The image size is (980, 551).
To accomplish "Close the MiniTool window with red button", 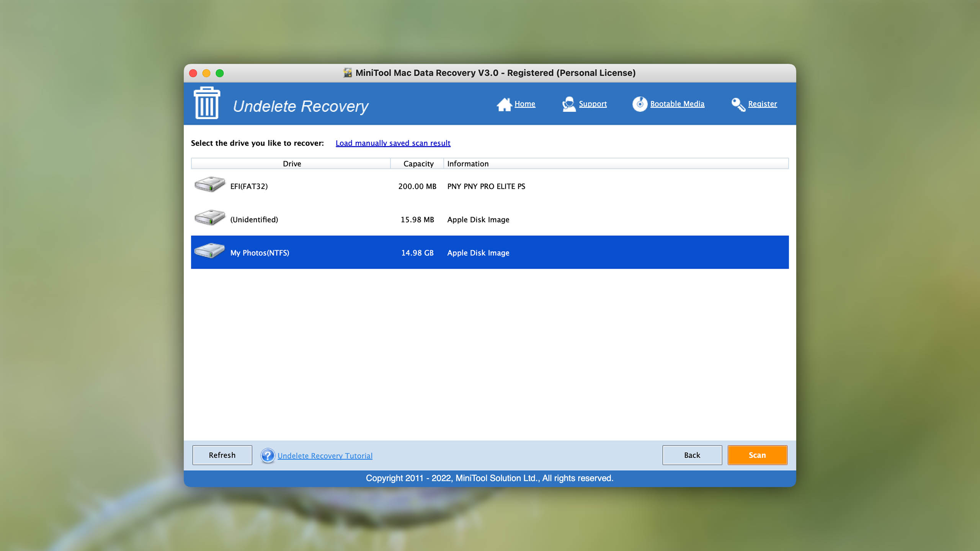I will (193, 73).
